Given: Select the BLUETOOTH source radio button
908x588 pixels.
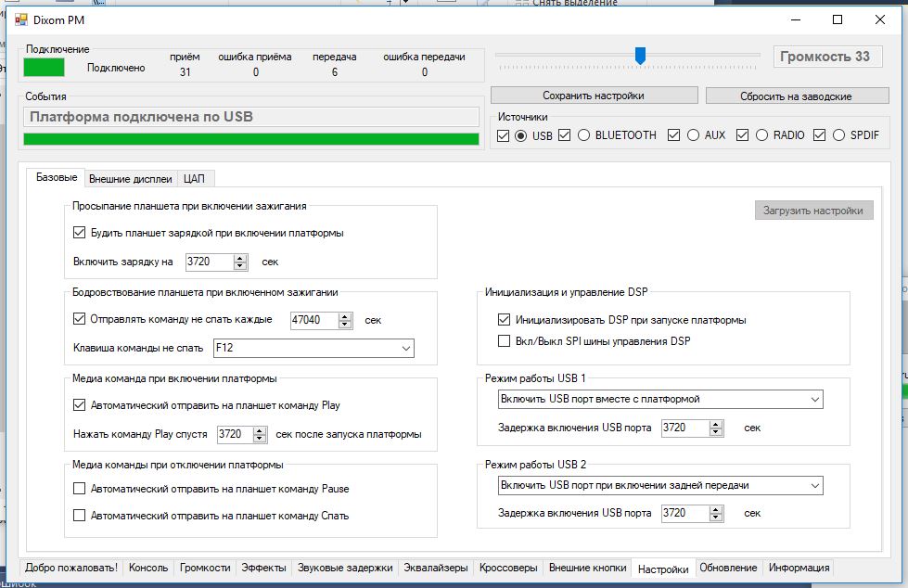Looking at the screenshot, I should coord(583,135).
